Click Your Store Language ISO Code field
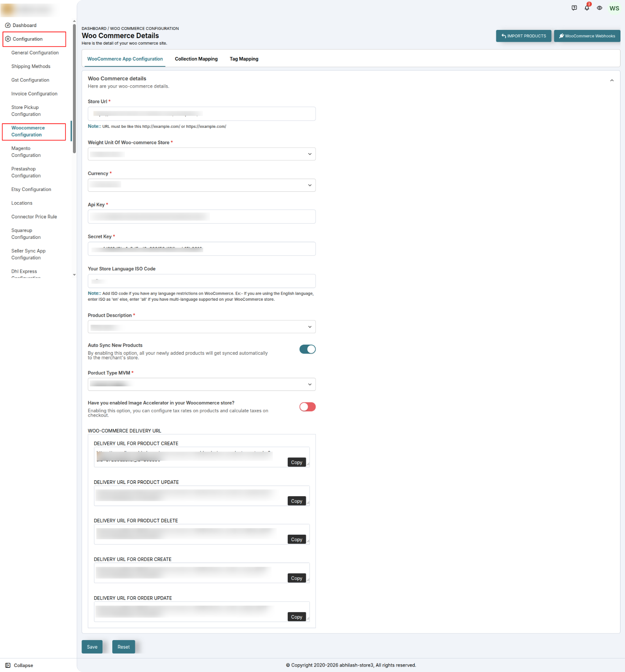This screenshot has width=625, height=672. coord(202,281)
